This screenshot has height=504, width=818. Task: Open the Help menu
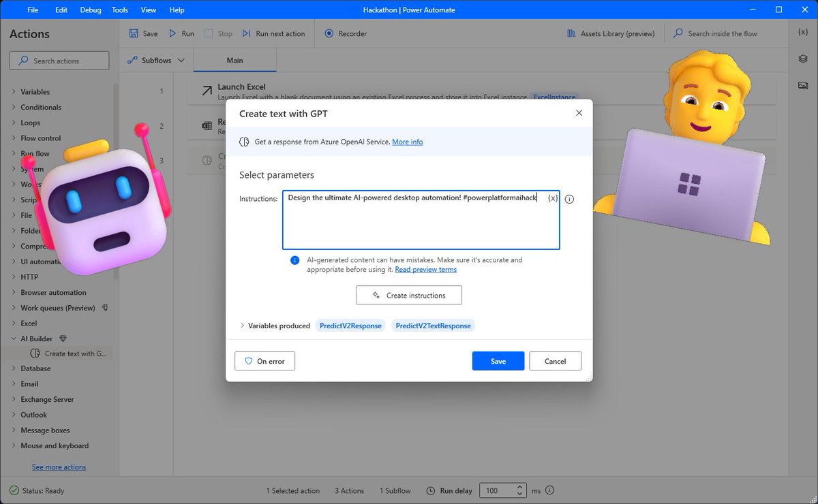177,10
